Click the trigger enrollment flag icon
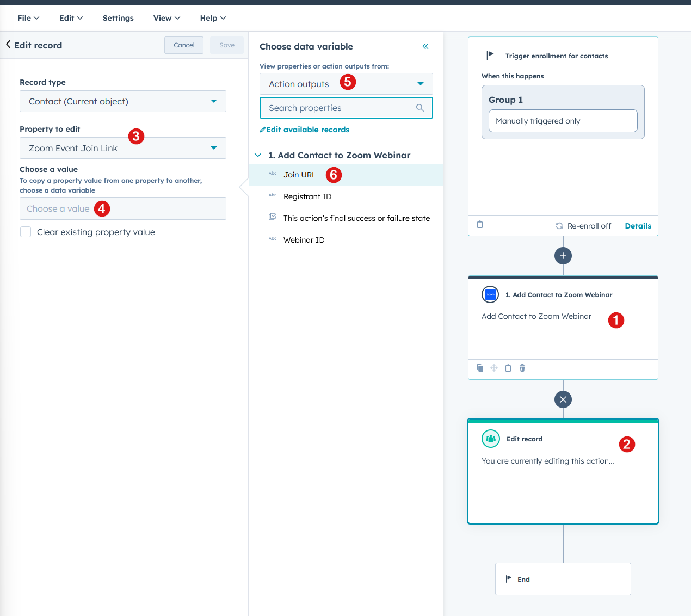 click(490, 55)
